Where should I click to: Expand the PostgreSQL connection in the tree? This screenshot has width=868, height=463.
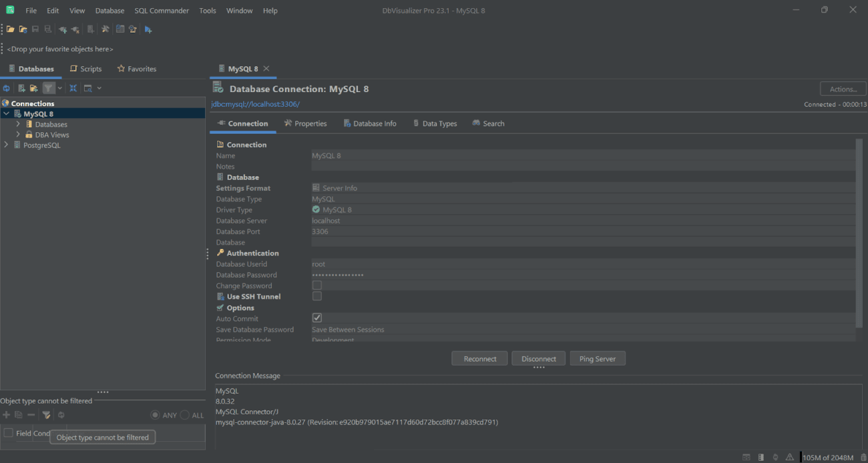point(6,145)
